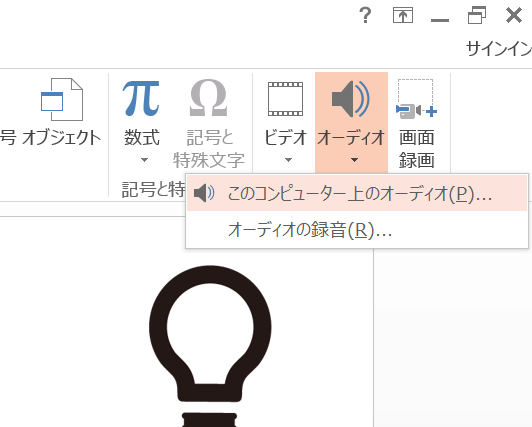
Task: Open PowerPoint Help question mark
Action: pyautogui.click(x=365, y=16)
